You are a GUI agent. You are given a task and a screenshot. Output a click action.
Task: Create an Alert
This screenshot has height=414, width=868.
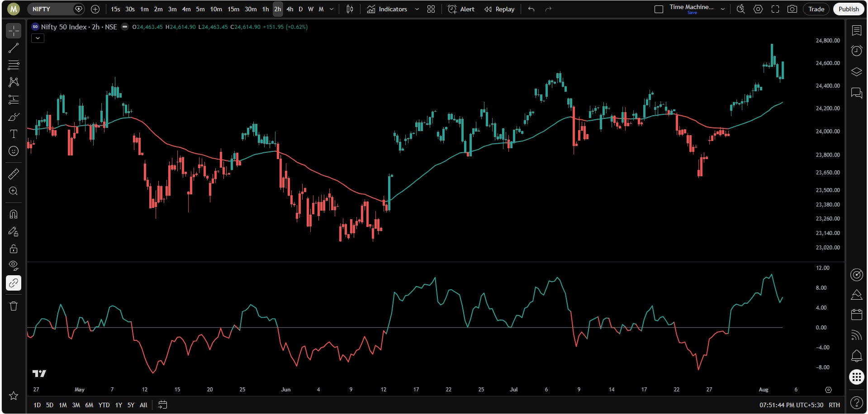click(x=461, y=9)
